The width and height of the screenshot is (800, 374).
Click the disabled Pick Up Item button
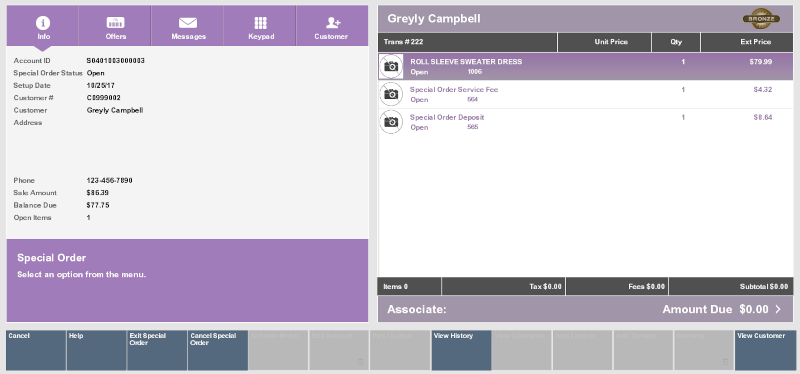coord(400,350)
